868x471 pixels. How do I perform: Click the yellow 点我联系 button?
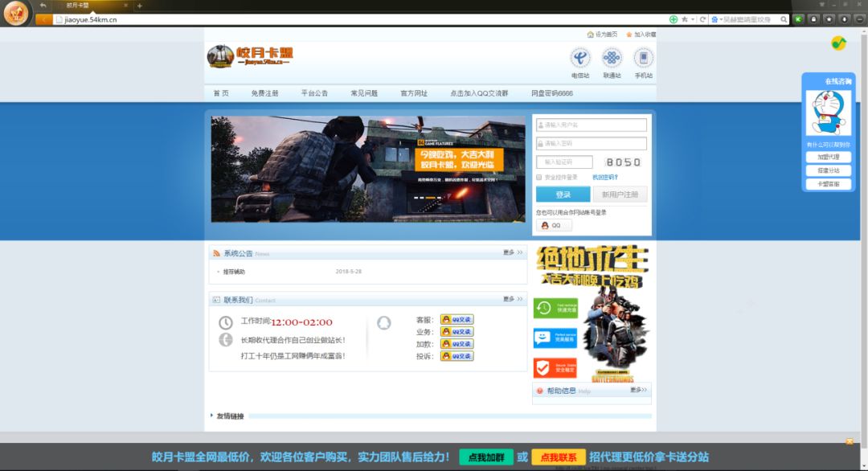559,457
